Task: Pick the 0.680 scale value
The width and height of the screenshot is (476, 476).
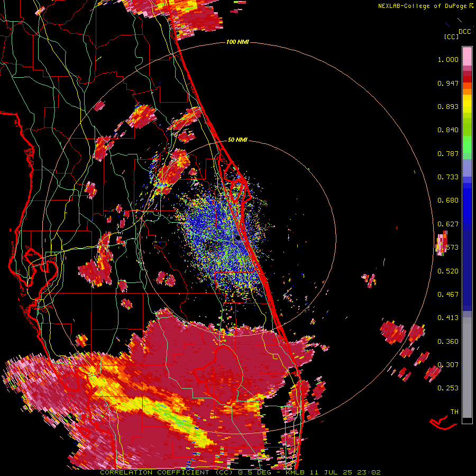Action: coord(448,200)
